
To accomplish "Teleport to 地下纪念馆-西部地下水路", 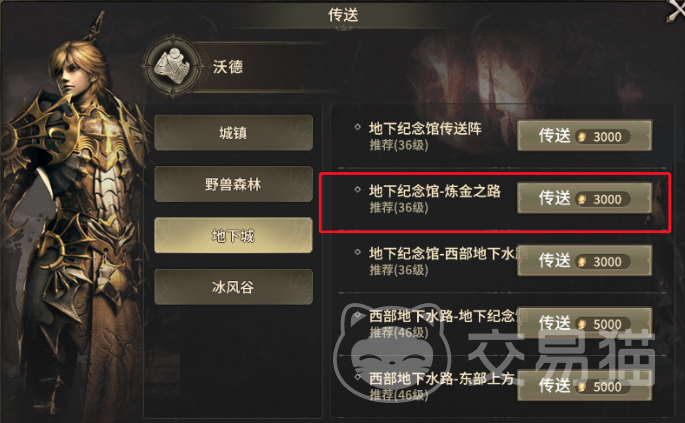I will pyautogui.click(x=585, y=261).
